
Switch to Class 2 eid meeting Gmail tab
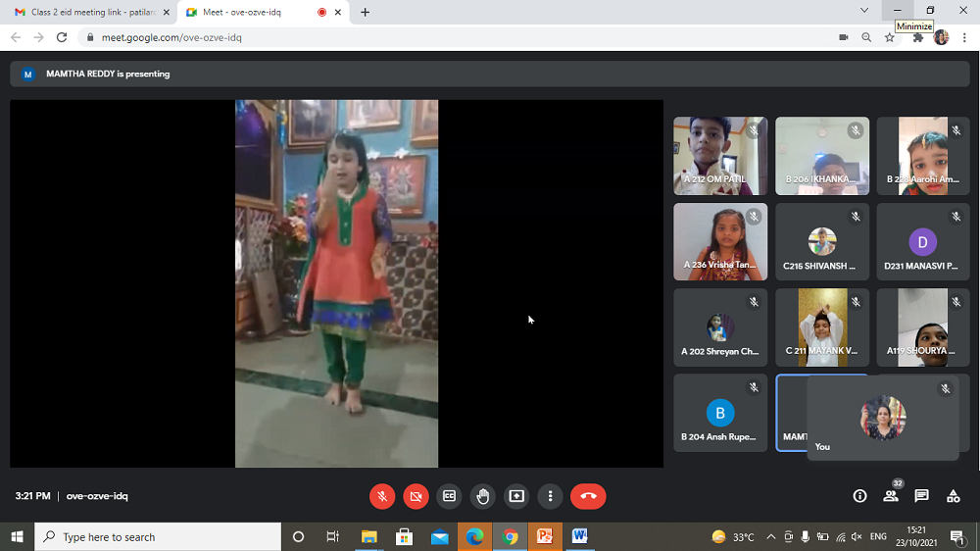click(91, 12)
